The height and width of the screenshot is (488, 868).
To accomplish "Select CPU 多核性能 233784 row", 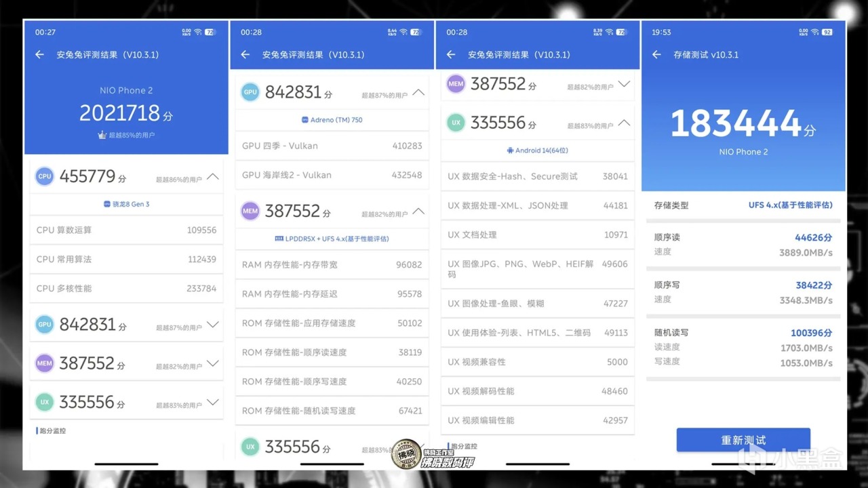I will pos(127,288).
